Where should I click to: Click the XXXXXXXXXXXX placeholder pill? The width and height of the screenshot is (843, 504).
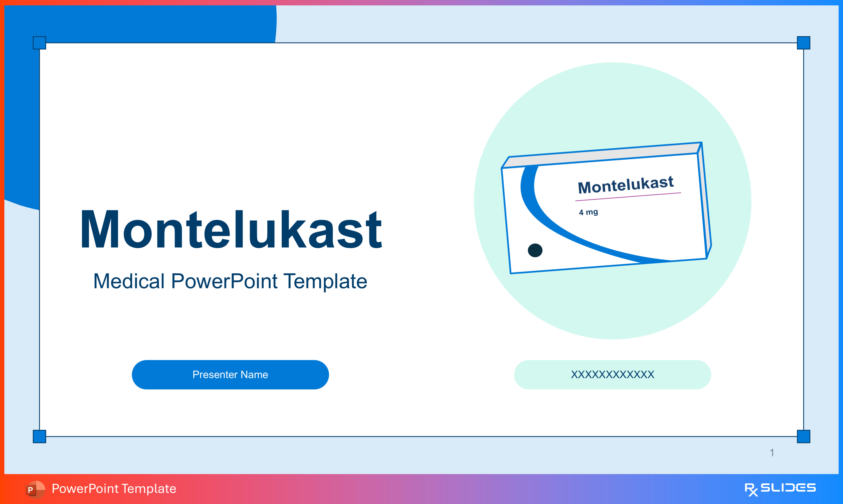tap(612, 375)
